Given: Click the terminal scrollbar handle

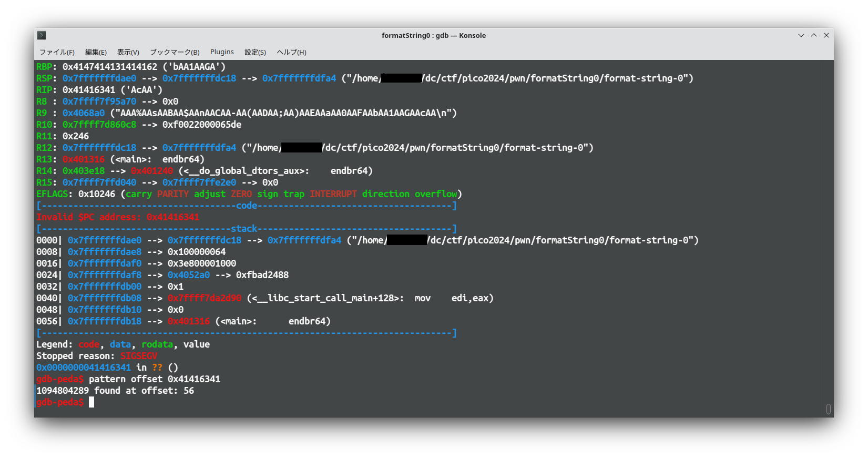Looking at the screenshot, I should pos(828,409).
